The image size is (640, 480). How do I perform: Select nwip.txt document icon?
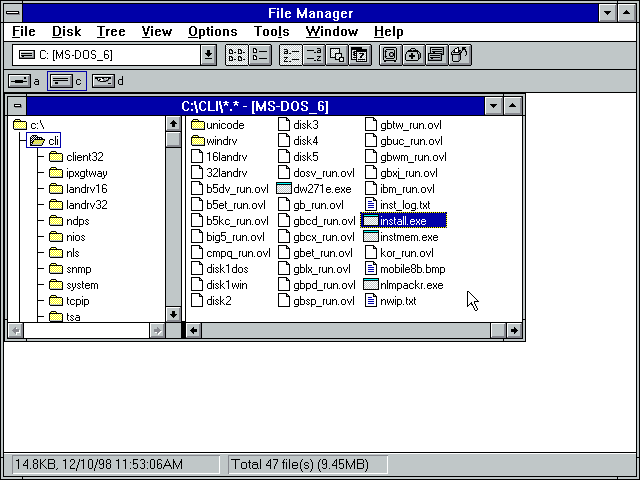371,301
